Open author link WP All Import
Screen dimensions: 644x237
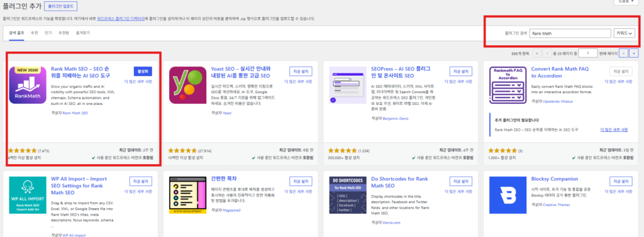point(74,235)
